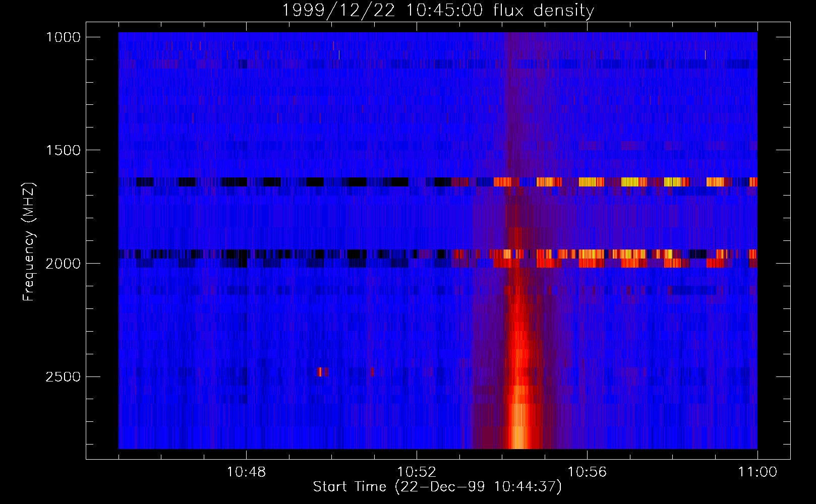
Task: Click the 11:00 time tick label
Action: [x=757, y=472]
